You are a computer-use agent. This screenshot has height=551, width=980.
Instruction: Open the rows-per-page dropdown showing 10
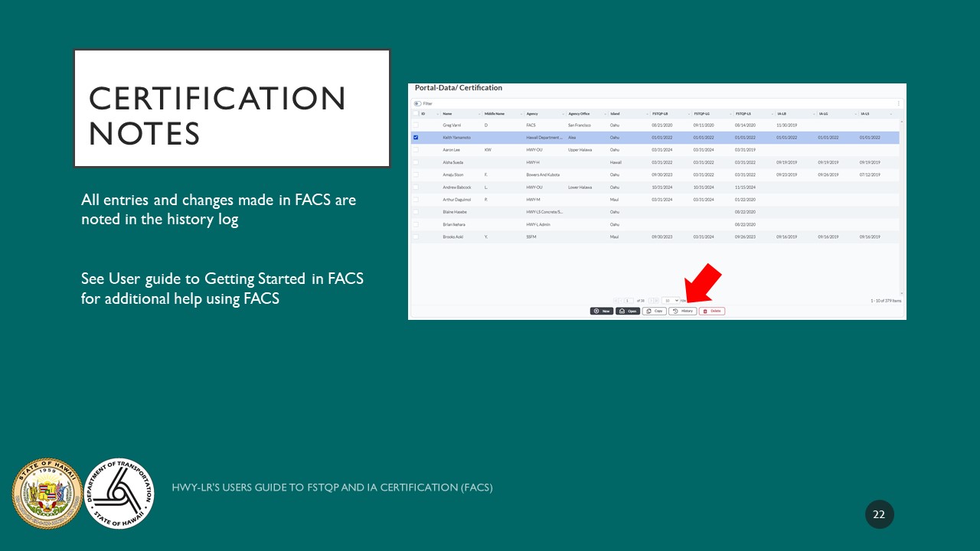pyautogui.click(x=671, y=301)
